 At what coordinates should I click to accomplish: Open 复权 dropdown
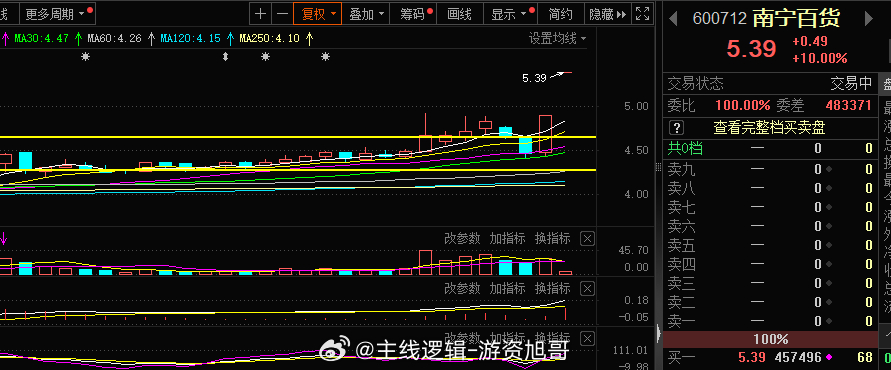pos(318,14)
